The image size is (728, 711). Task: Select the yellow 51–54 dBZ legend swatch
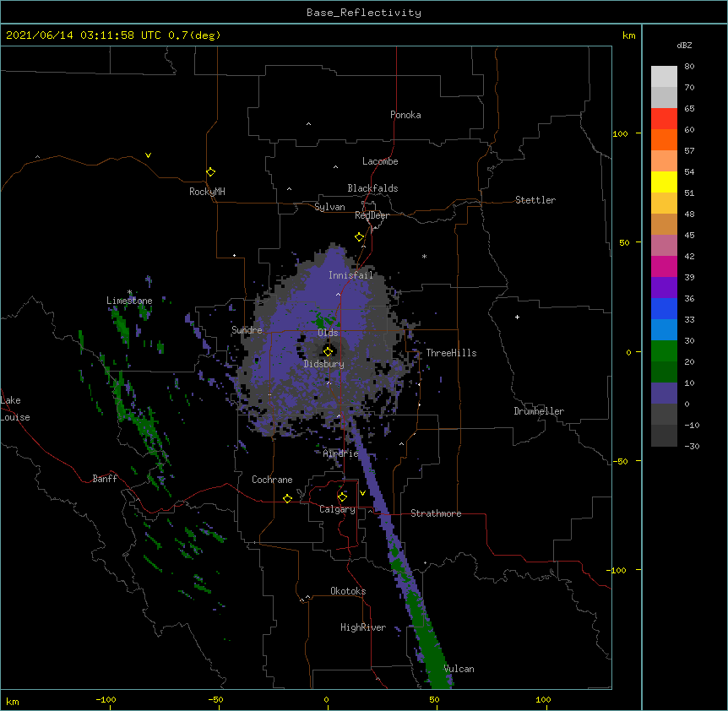(x=664, y=182)
